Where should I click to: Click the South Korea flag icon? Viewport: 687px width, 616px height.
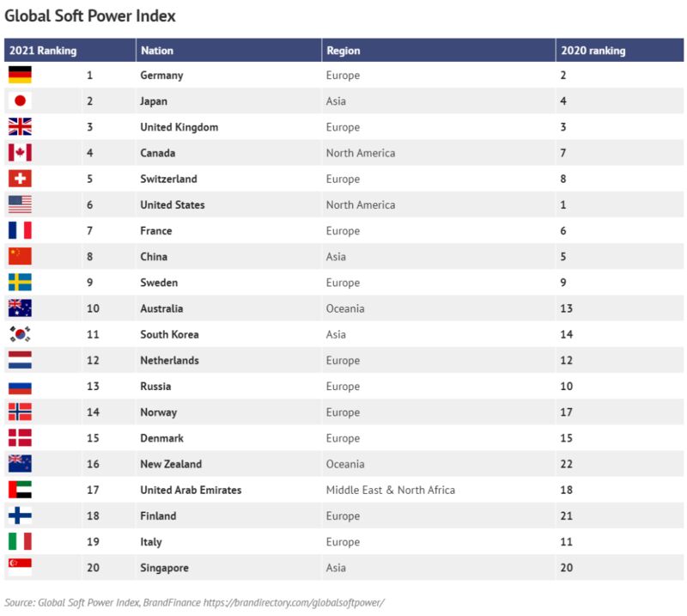tap(20, 334)
